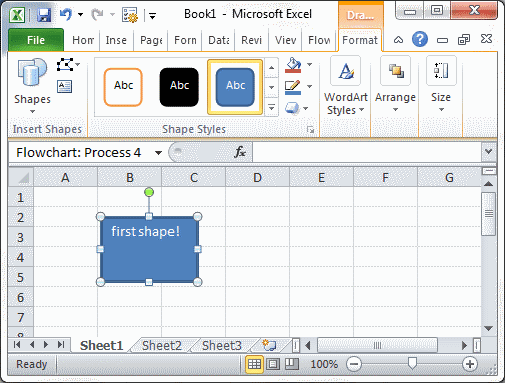This screenshot has height=383, width=505.
Task: Switch to the Insert ribbon tab
Action: click(116, 40)
